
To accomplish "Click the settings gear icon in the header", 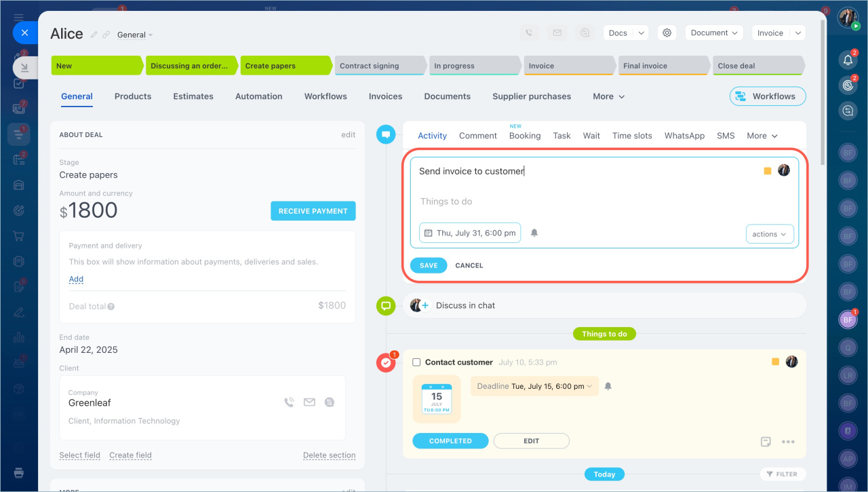I will pos(667,33).
